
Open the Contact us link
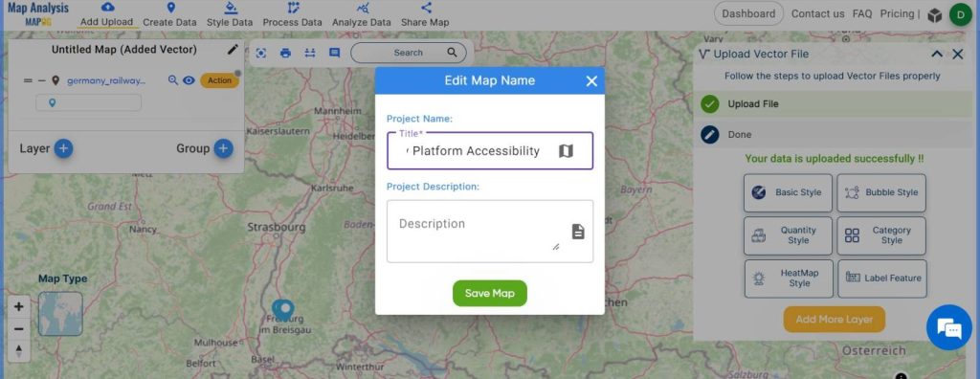(x=817, y=13)
